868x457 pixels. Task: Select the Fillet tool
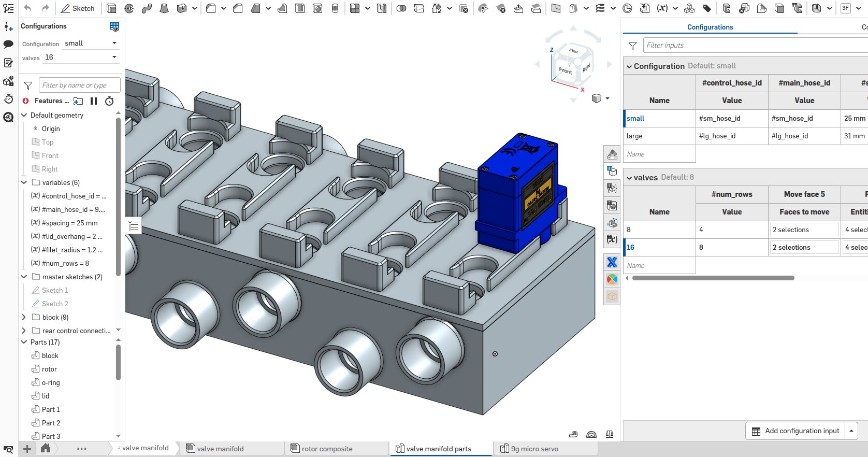click(211, 8)
